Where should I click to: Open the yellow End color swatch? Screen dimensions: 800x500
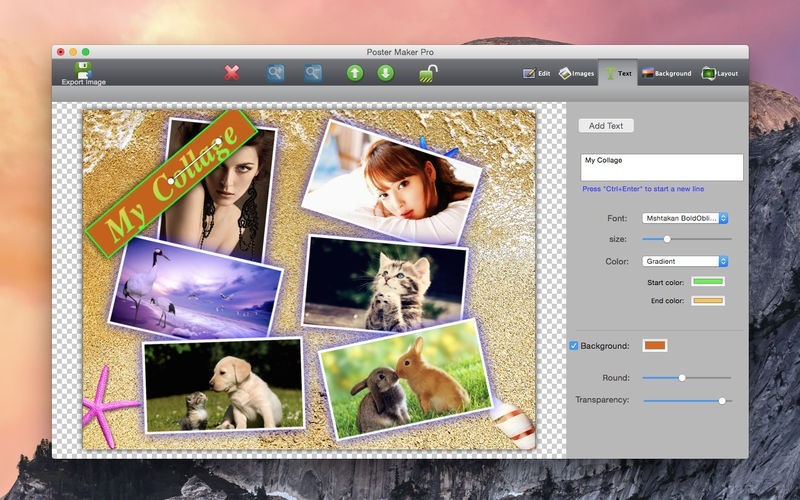pos(707,300)
